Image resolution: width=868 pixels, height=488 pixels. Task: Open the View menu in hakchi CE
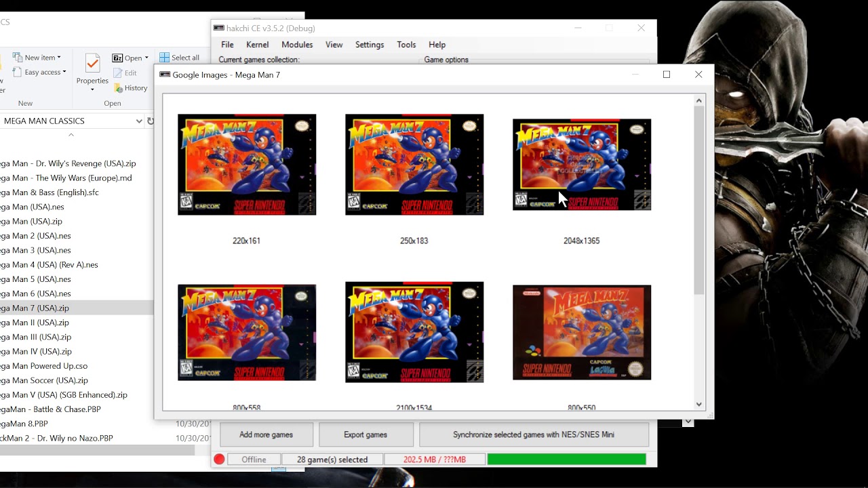(x=334, y=45)
